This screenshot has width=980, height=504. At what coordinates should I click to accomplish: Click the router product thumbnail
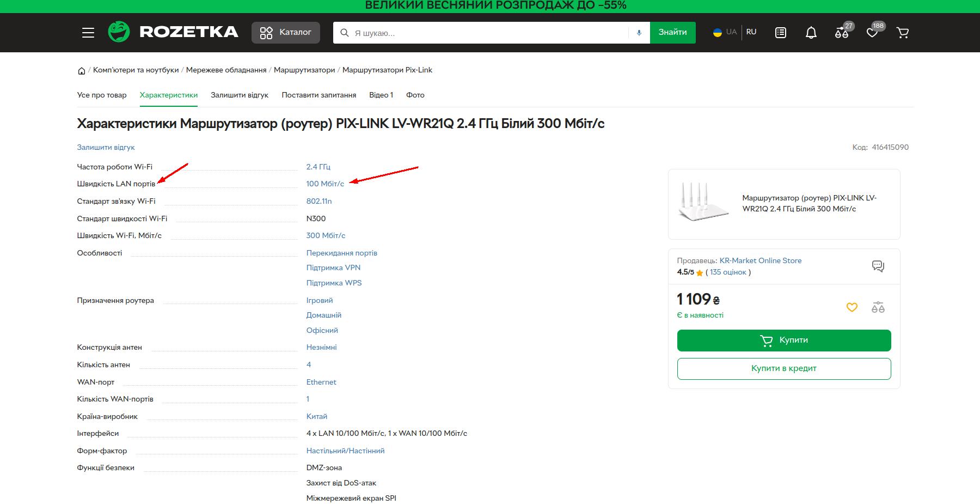703,202
